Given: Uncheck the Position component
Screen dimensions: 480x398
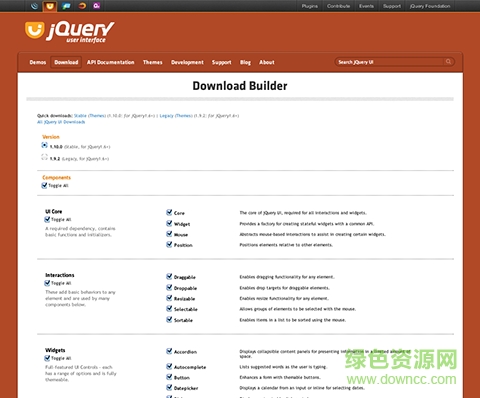Looking at the screenshot, I should (169, 245).
